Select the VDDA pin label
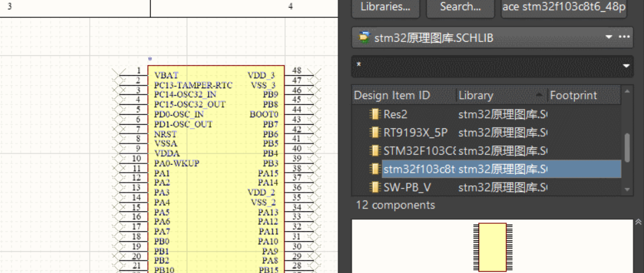This screenshot has height=273, width=644. point(166,153)
